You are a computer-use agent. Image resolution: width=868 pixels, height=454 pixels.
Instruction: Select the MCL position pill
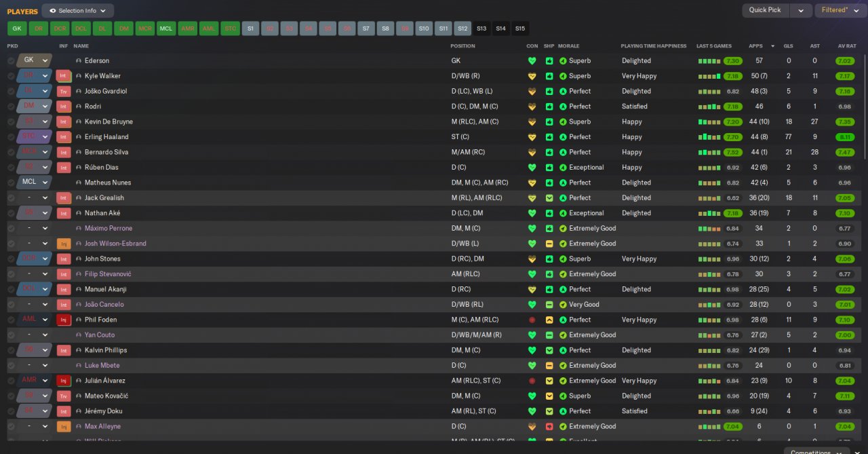[165, 29]
